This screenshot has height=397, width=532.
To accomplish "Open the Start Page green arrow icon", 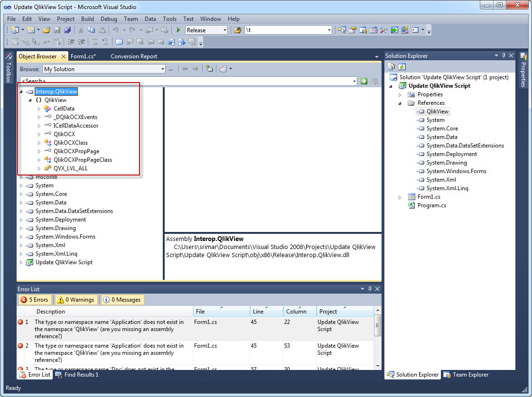I will [x=394, y=30].
